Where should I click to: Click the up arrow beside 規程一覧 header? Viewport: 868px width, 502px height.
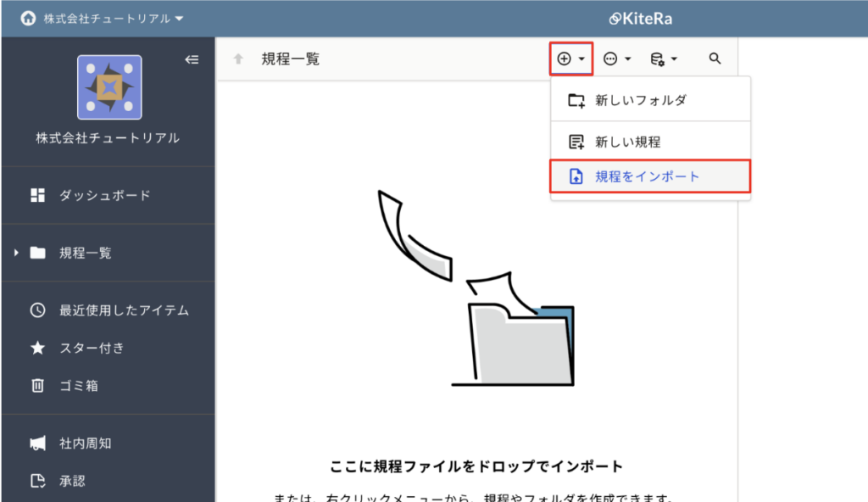pyautogui.click(x=239, y=59)
